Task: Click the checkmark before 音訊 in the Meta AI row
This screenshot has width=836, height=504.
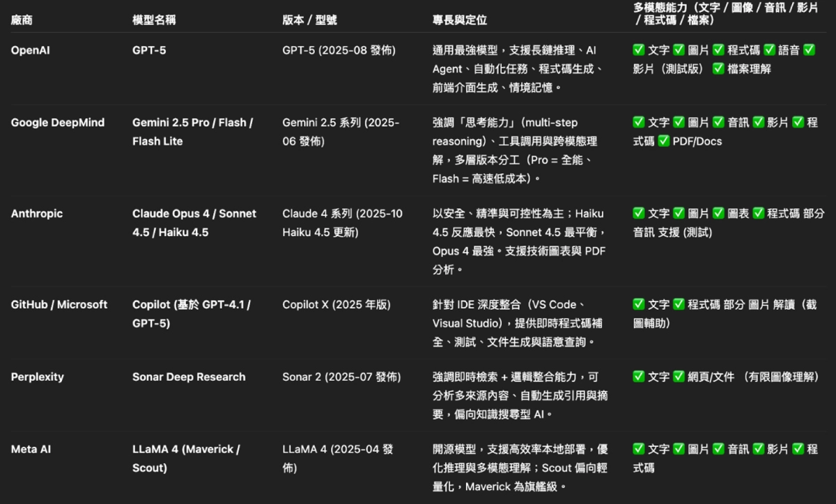Action: click(718, 449)
